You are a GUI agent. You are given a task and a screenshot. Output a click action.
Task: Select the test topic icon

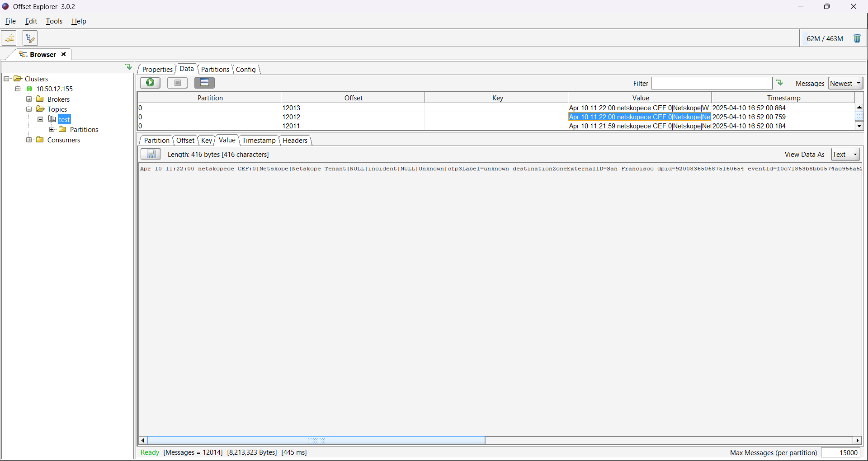52,119
